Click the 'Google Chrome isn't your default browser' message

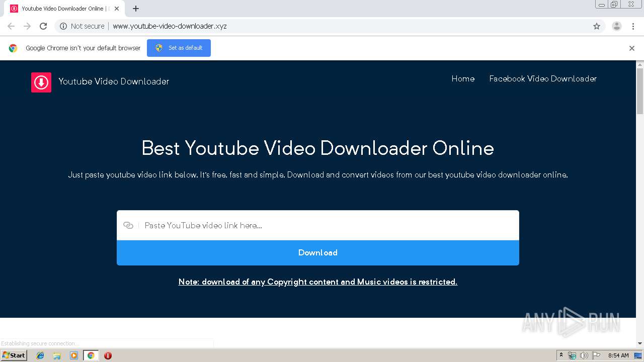point(83,48)
